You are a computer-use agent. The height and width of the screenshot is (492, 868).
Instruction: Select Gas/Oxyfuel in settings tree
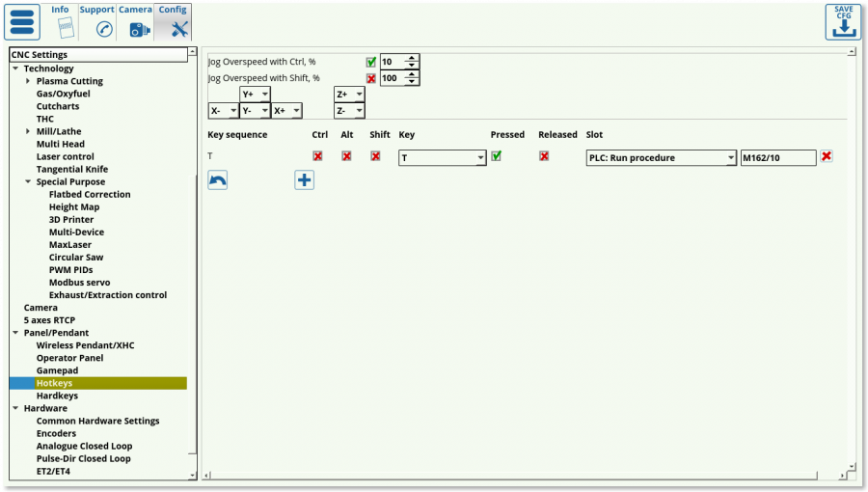point(63,94)
